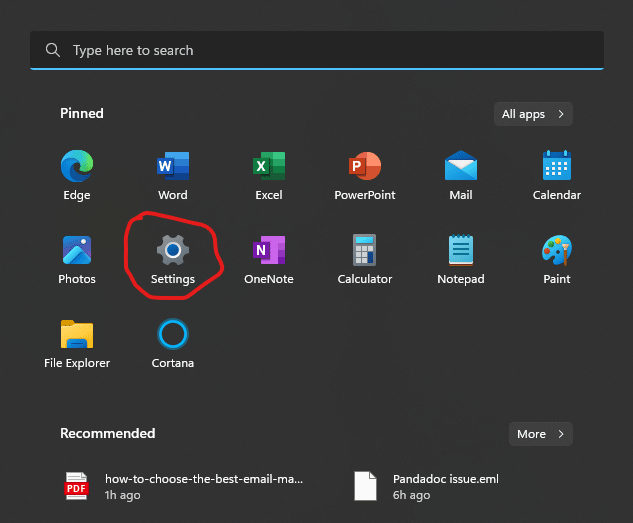
Task: Open File Explorer
Action: pos(77,343)
